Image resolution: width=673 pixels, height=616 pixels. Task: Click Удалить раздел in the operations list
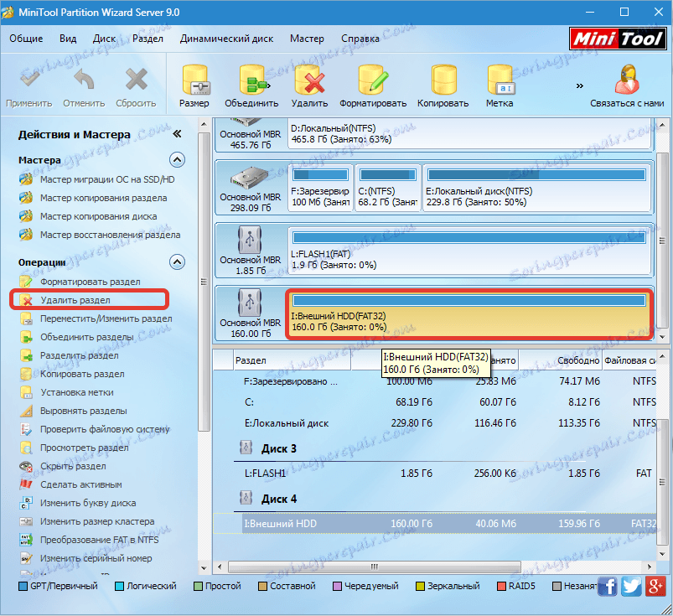click(75, 300)
